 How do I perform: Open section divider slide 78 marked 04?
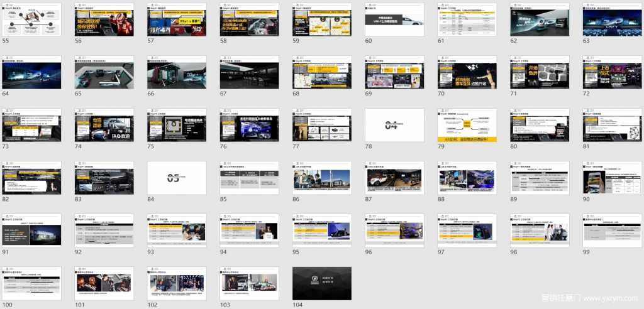(x=394, y=124)
